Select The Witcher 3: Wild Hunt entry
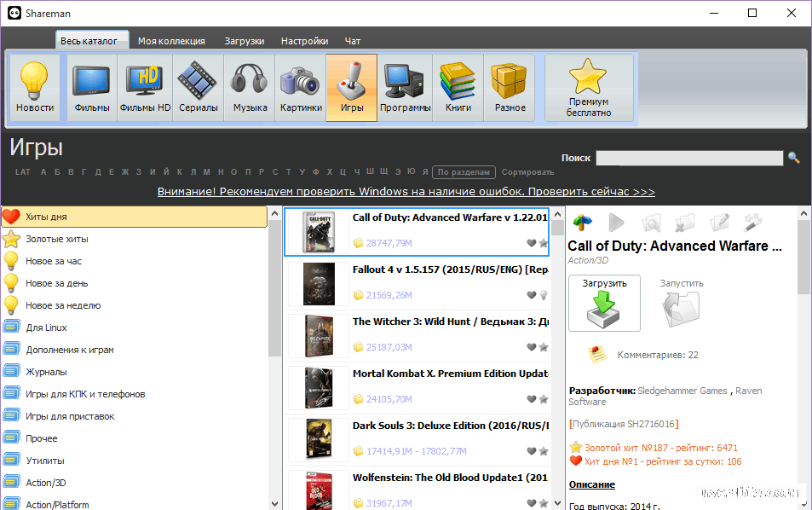812x510 pixels. pos(417,335)
